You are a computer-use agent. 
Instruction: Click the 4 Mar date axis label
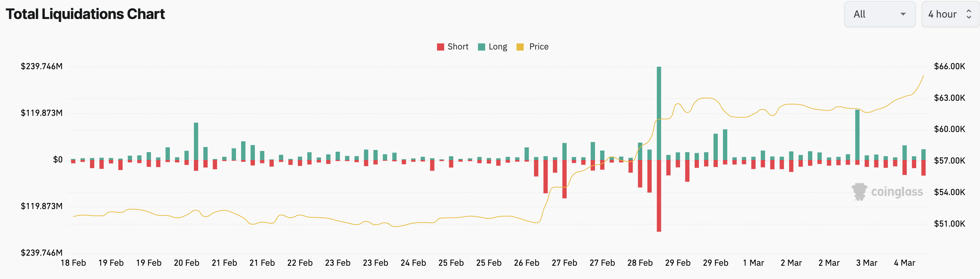(x=904, y=263)
